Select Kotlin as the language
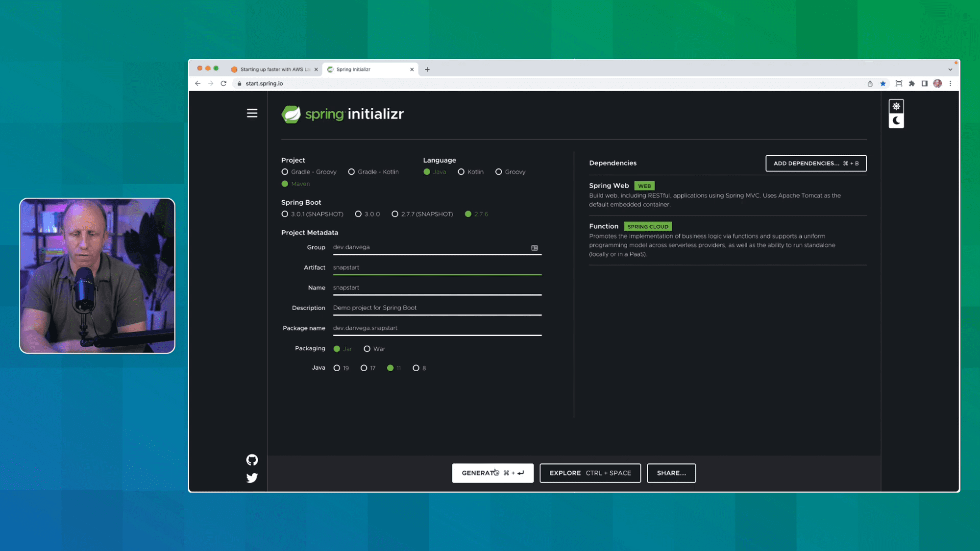 [461, 172]
